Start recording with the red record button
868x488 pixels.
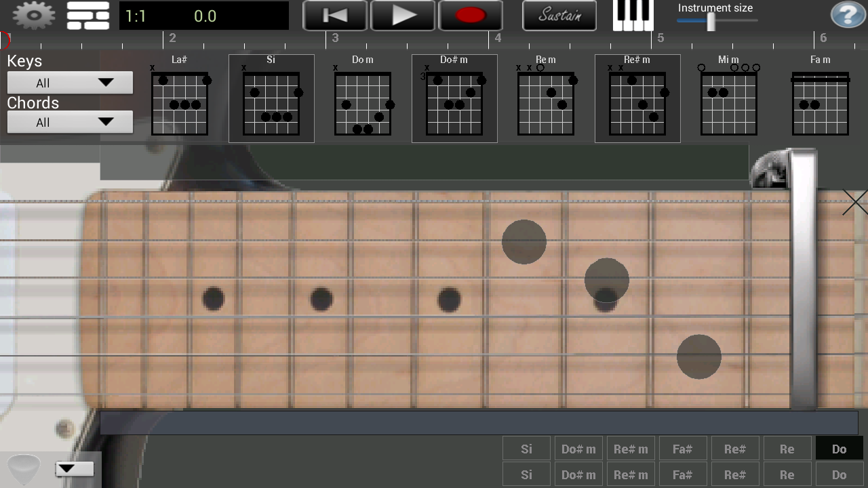[471, 16]
